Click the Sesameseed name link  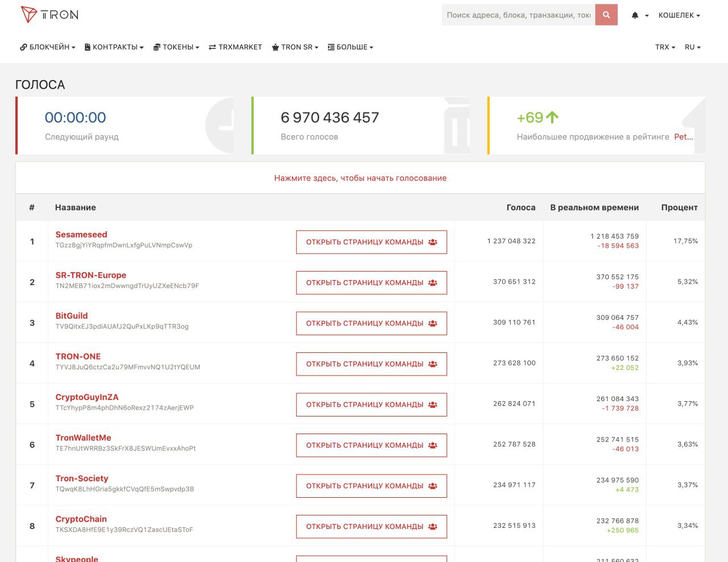pos(81,234)
